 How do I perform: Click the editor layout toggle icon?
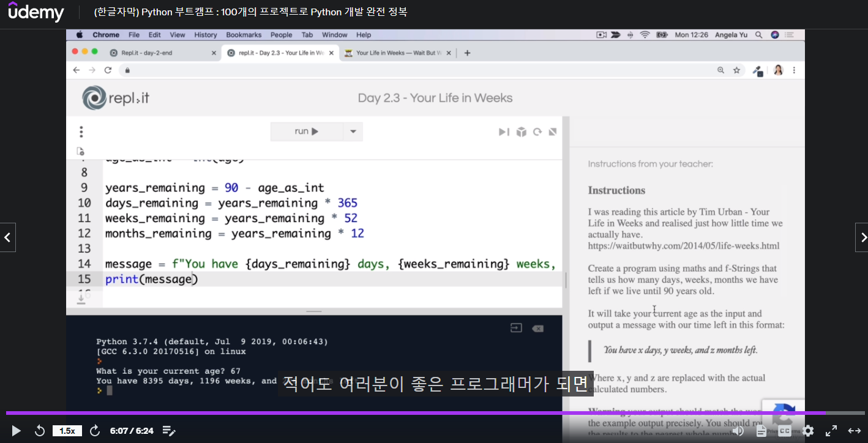pyautogui.click(x=553, y=132)
